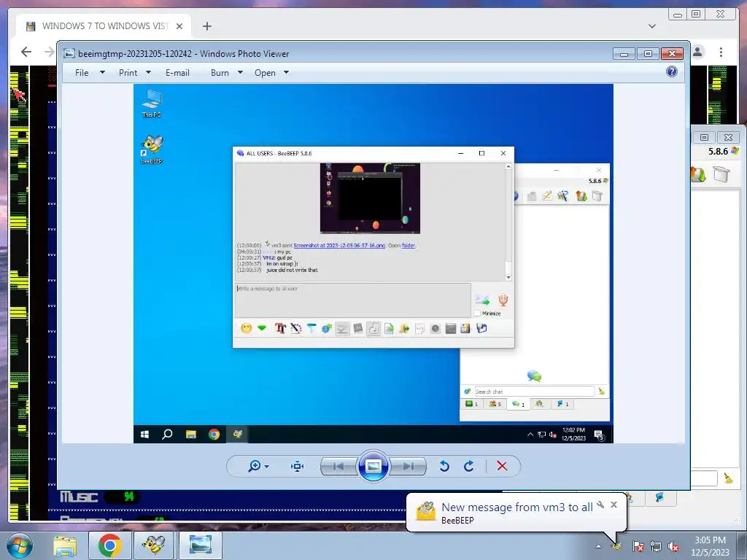Click the trash icon in BeeBEEP window

721,174
